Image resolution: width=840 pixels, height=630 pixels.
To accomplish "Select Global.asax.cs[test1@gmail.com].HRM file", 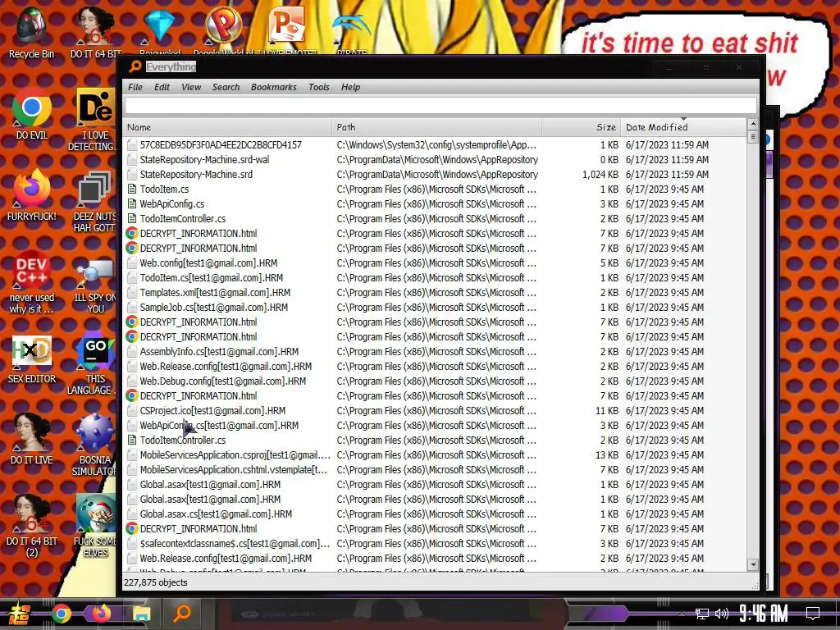I will pos(435,514).
